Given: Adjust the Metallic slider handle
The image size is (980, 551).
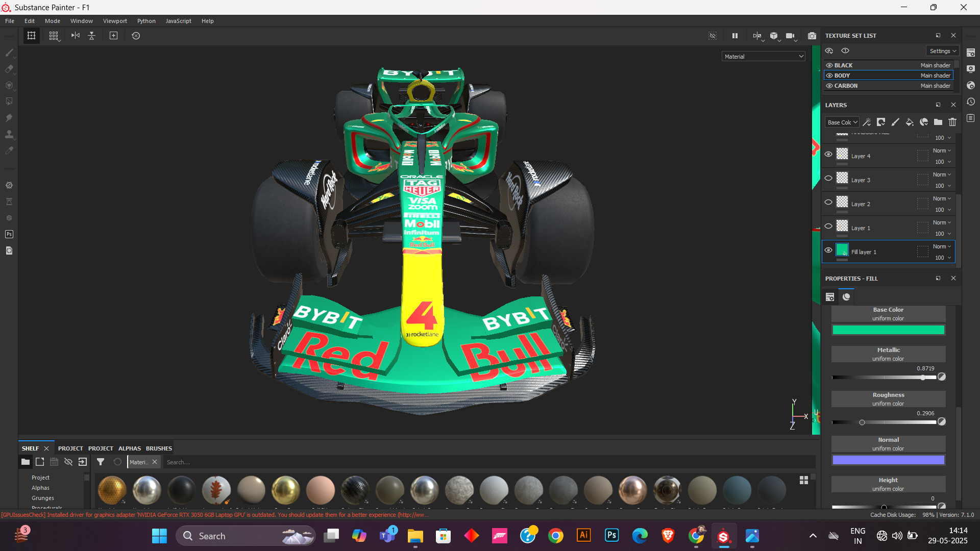Looking at the screenshot, I should pyautogui.click(x=923, y=378).
